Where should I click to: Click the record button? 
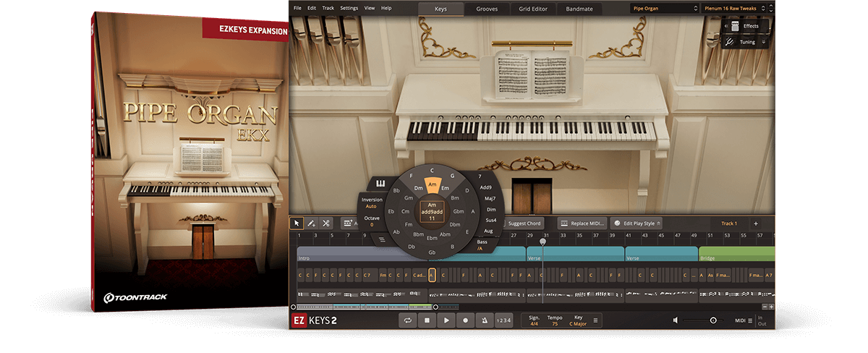click(465, 320)
